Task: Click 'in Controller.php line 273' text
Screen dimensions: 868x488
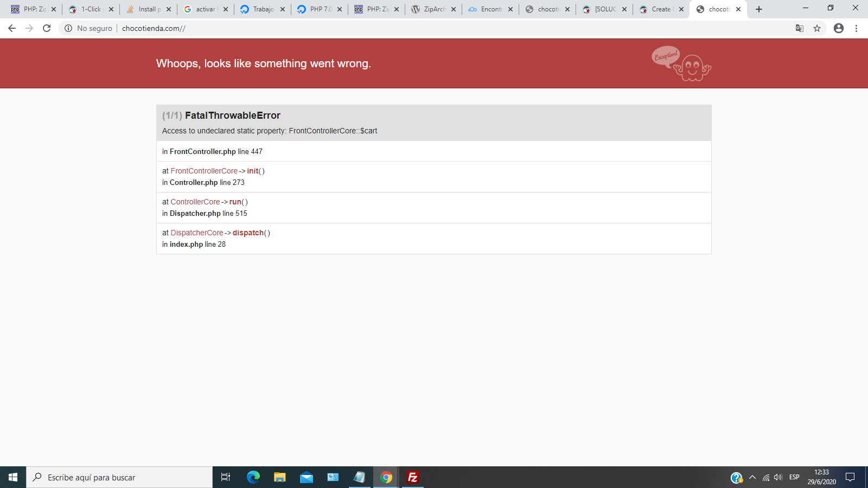Action: click(203, 182)
